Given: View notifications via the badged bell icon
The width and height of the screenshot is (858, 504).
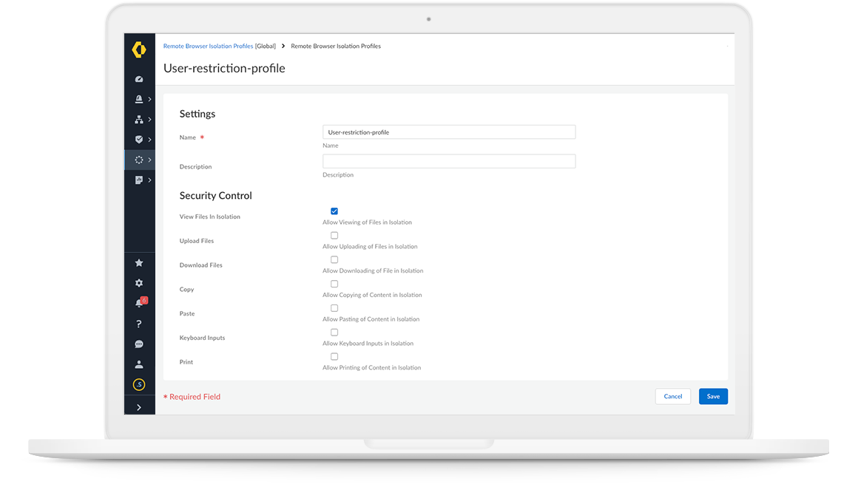Looking at the screenshot, I should (139, 302).
